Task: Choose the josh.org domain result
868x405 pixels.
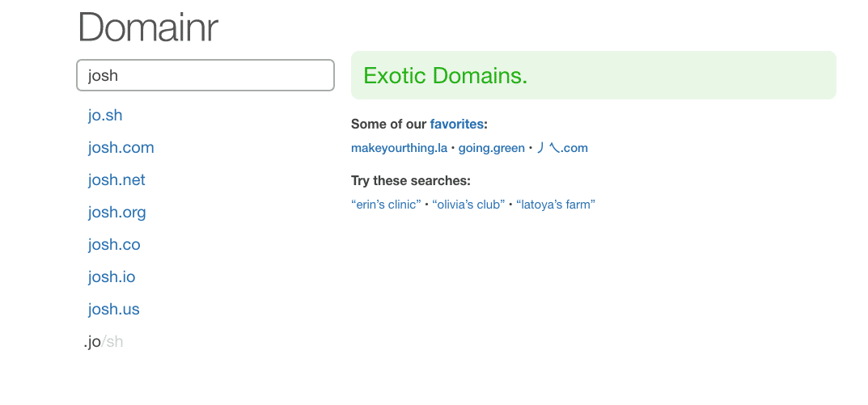Action: tap(116, 213)
